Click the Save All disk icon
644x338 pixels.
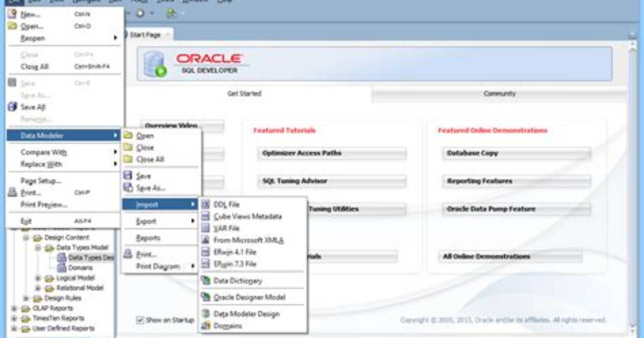pyautogui.click(x=12, y=107)
